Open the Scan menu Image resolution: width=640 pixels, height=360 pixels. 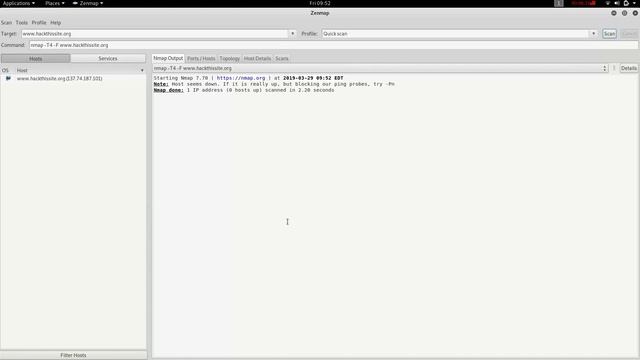pyautogui.click(x=7, y=23)
